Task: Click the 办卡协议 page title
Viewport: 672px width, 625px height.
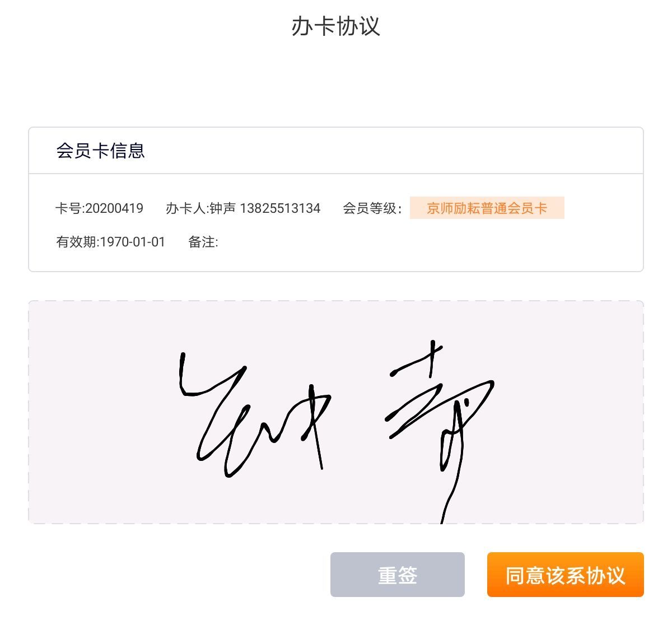Action: [336, 26]
